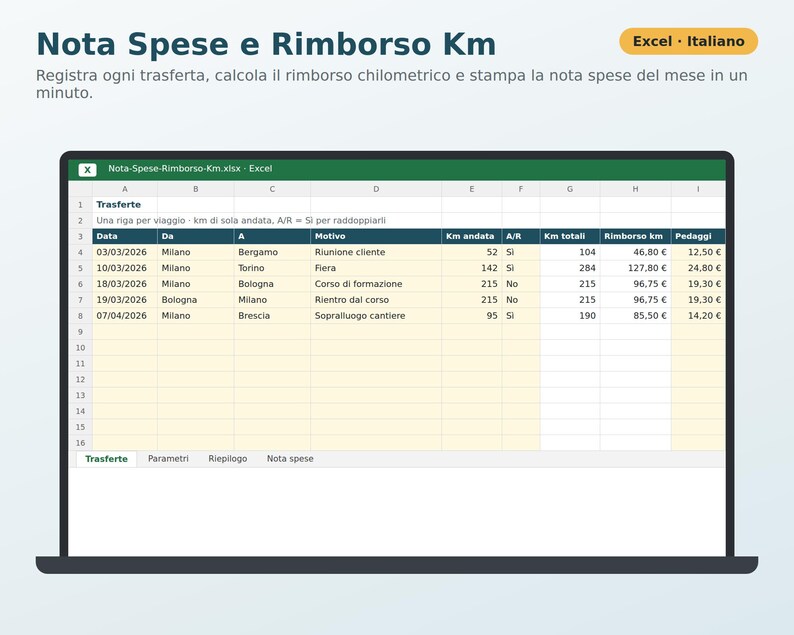Click the Data header cell
Image resolution: width=794 pixels, height=635 pixels.
125,236
